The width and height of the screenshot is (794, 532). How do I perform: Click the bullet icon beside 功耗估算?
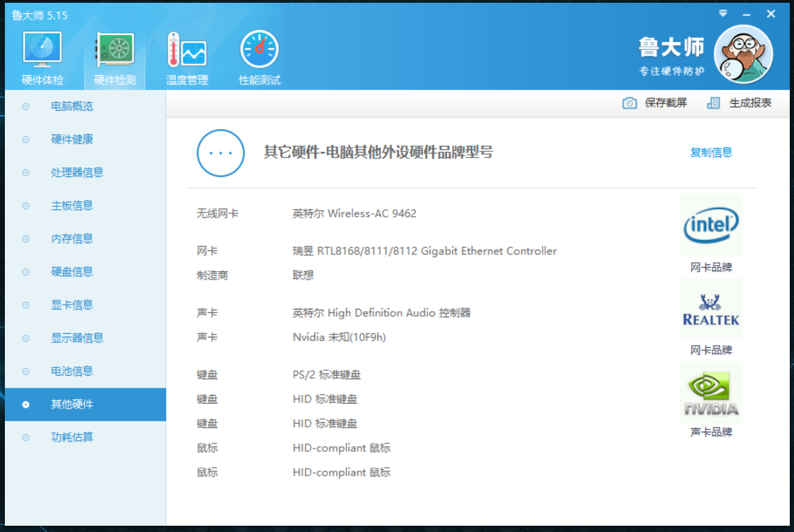[26, 438]
